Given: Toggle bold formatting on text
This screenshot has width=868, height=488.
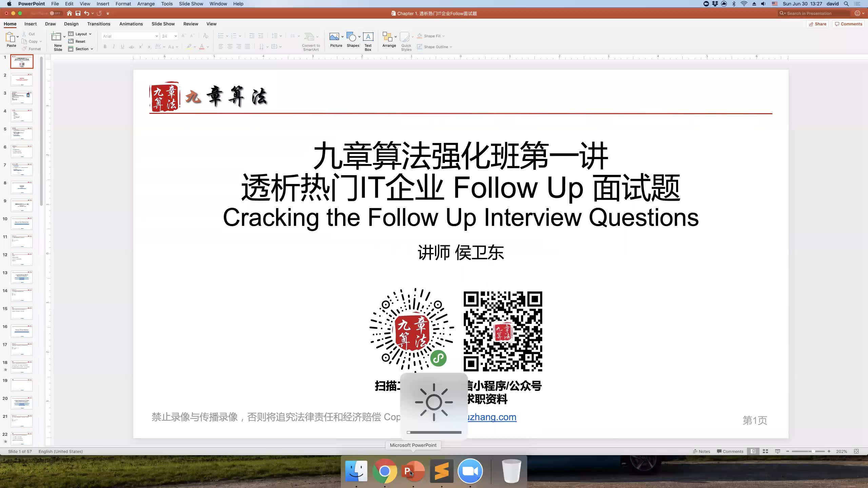Looking at the screenshot, I should click(104, 47).
